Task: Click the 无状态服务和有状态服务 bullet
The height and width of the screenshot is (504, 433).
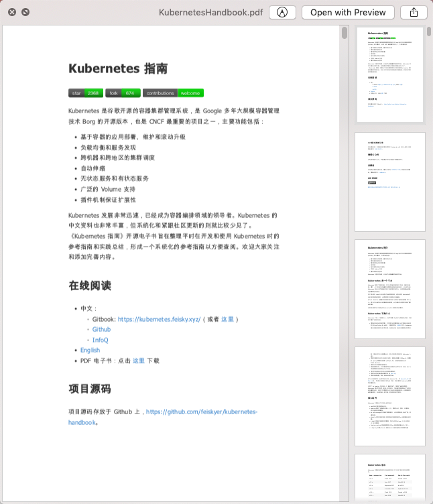Action: click(x=115, y=178)
